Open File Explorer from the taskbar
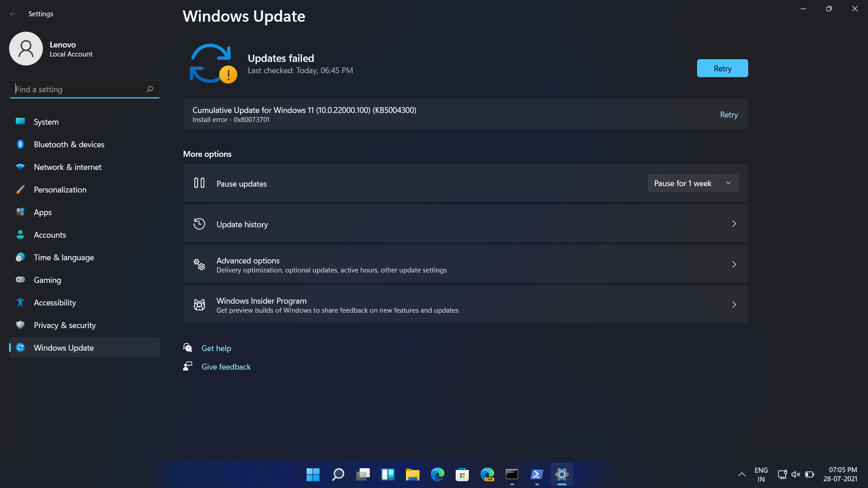868x488 pixels. (412, 474)
